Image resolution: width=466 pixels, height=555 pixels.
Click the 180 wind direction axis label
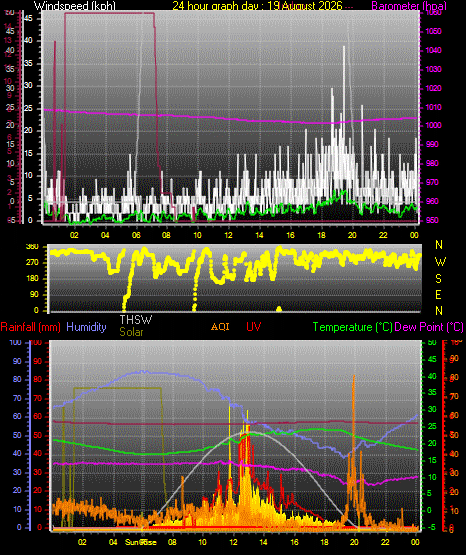pyautogui.click(x=32, y=279)
